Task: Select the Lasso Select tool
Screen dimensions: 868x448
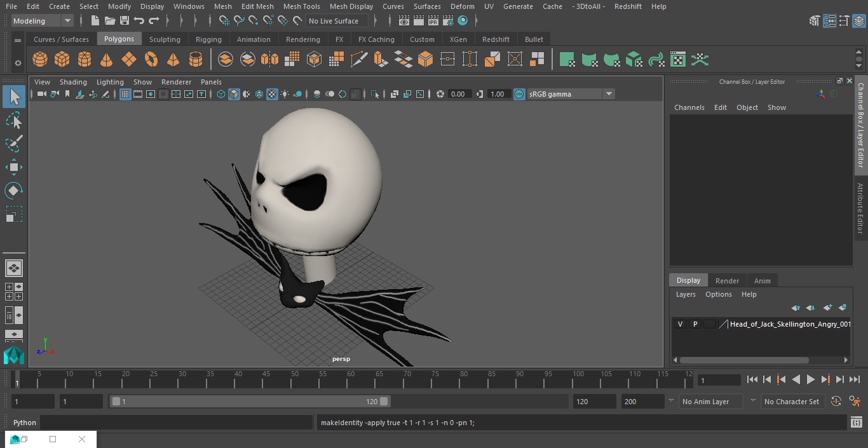Action: (x=14, y=120)
